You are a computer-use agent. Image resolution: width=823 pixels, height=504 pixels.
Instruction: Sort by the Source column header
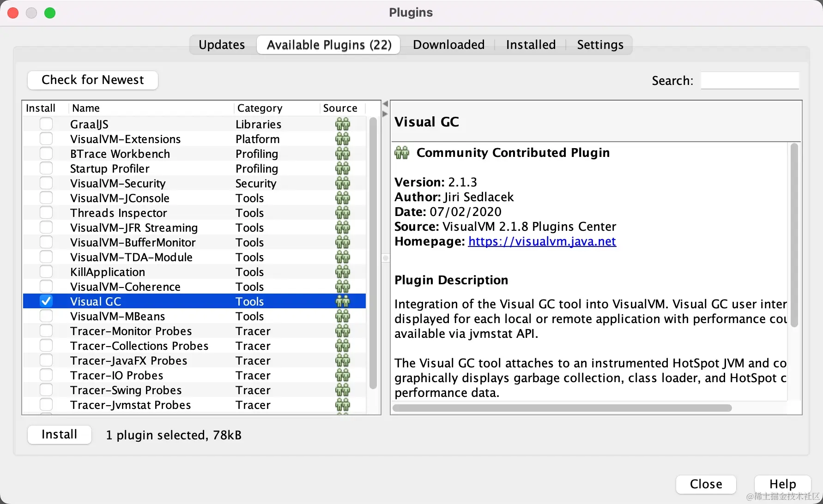click(342, 108)
